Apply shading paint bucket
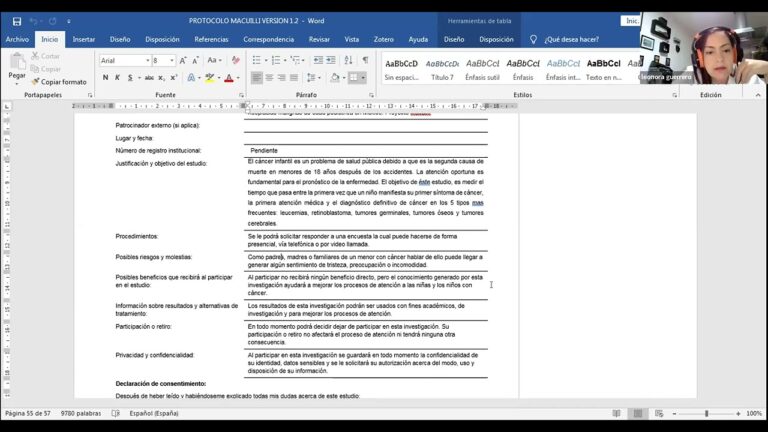Image resolution: width=768 pixels, height=432 pixels. pos(335,77)
